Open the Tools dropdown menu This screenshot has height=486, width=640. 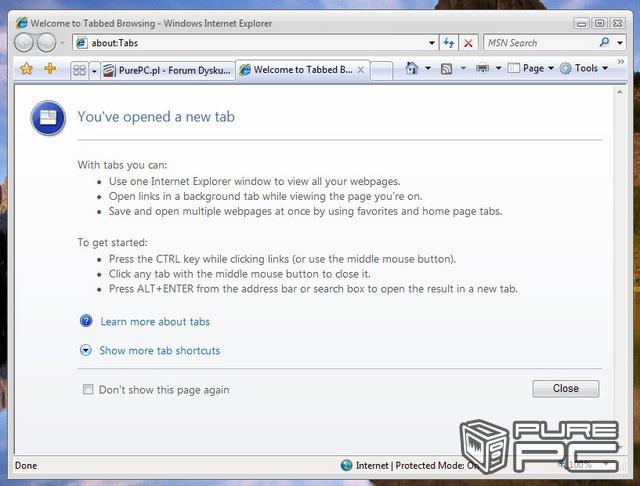click(x=585, y=69)
